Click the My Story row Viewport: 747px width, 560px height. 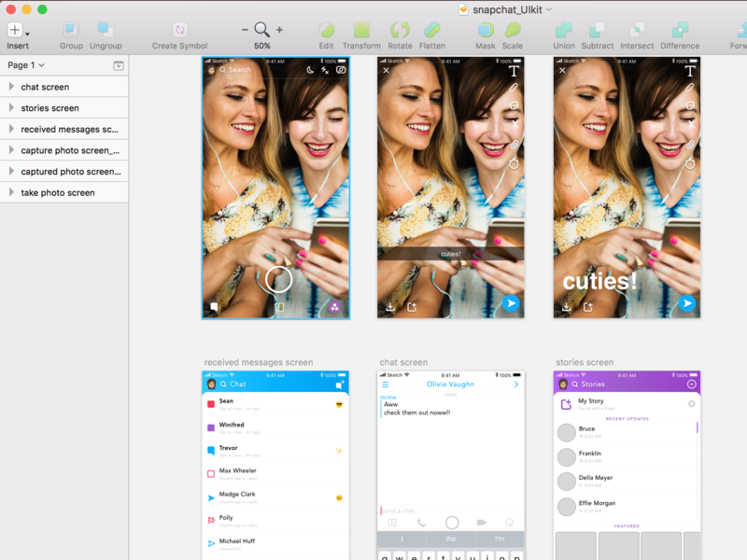point(627,404)
